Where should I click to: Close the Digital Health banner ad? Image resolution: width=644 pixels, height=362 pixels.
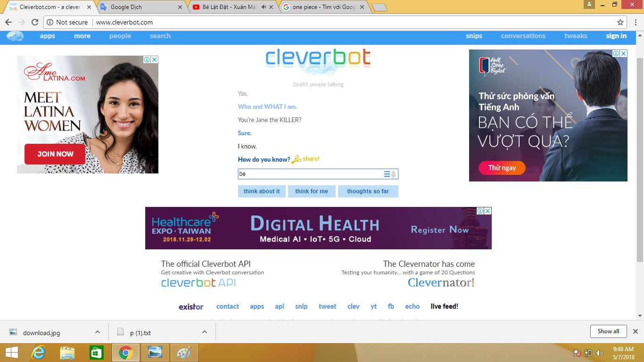(488, 211)
